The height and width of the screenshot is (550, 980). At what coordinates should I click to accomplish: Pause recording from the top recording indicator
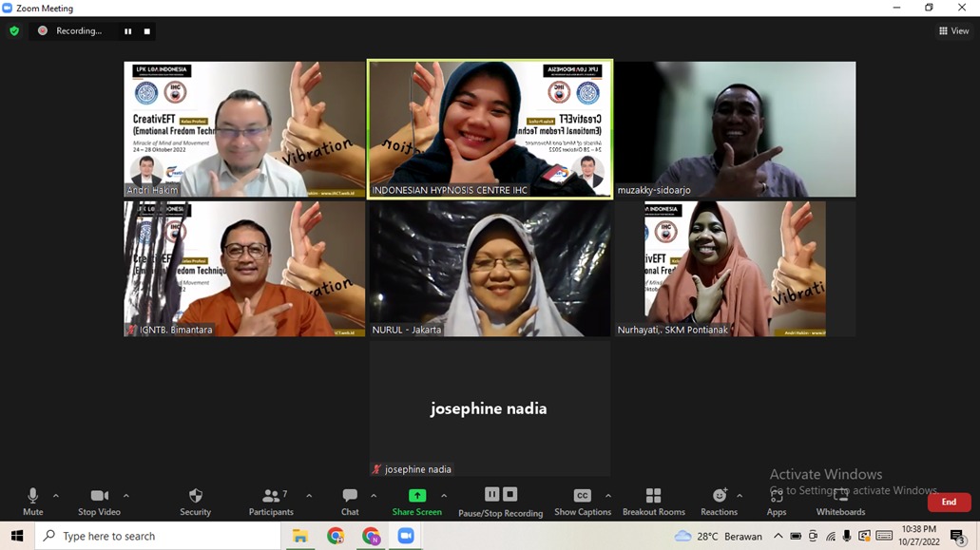[x=127, y=31]
